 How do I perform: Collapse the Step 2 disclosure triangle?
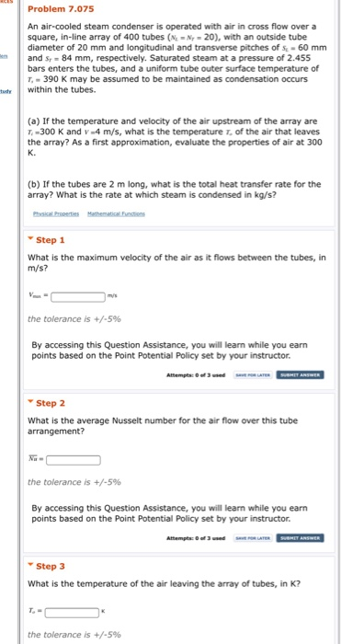point(30,402)
